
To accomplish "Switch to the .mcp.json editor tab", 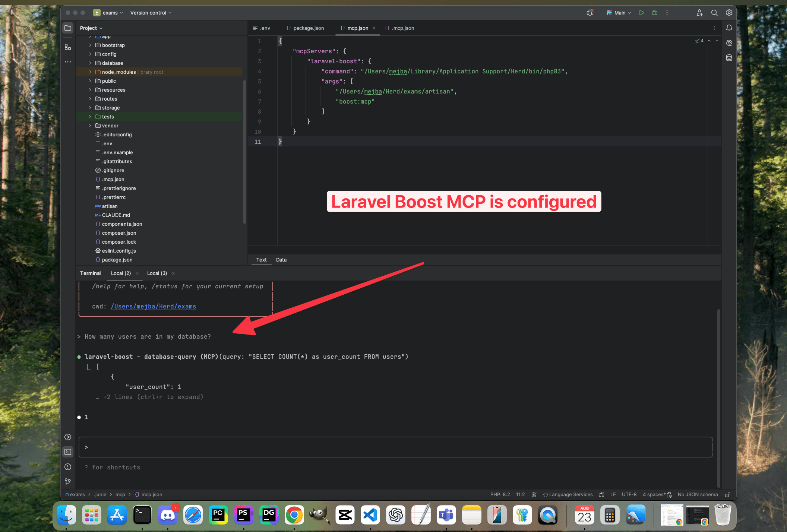I will [x=399, y=28].
